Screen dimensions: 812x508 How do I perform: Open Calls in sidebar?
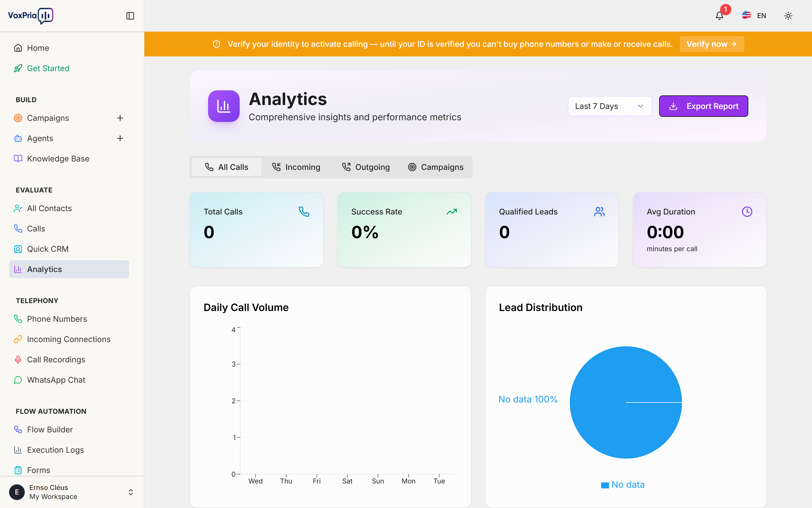pos(69,229)
